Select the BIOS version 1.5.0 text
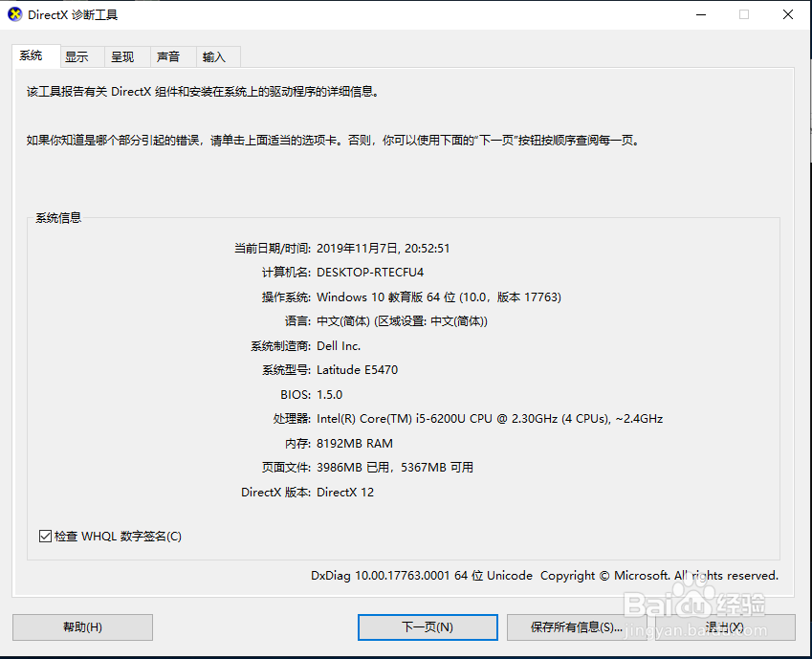This screenshot has height=659, width=812. [331, 393]
